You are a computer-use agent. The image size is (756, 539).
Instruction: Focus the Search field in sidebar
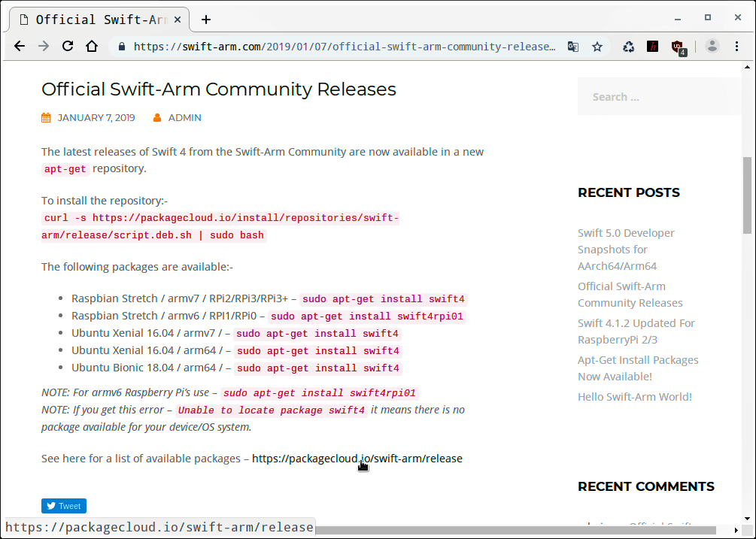[659, 97]
